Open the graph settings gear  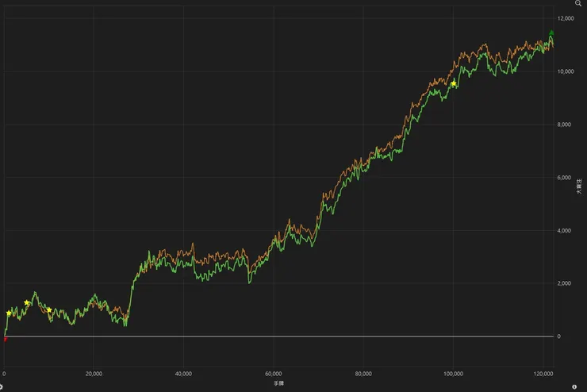[1, 386]
